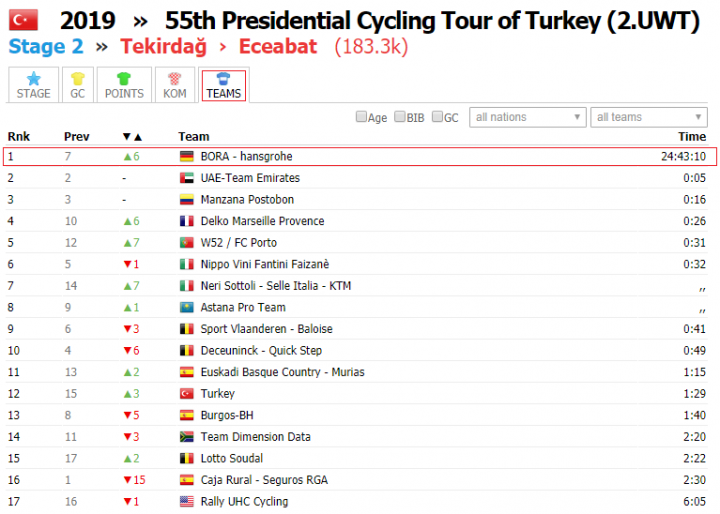Click the Colombian flag beside Manzana Postobon
This screenshot has height=514, width=720.
coord(186,200)
